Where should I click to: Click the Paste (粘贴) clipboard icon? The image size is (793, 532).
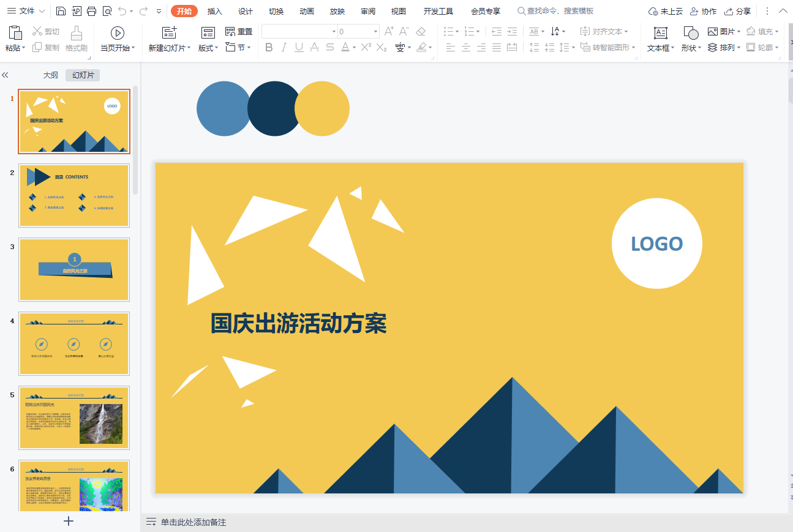16,32
